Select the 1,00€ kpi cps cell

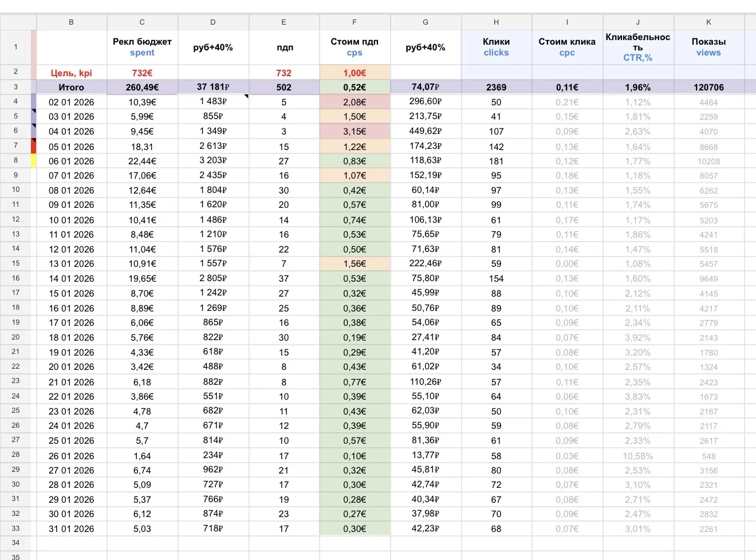(x=355, y=73)
